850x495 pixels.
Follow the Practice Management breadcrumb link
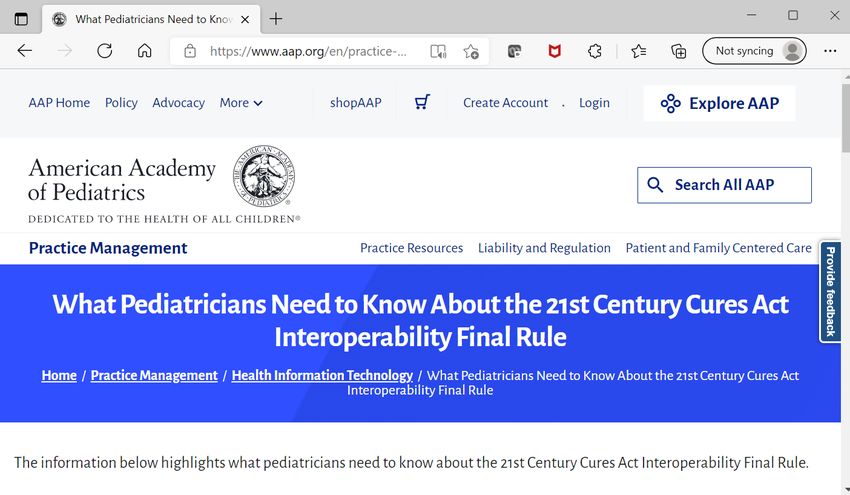154,375
